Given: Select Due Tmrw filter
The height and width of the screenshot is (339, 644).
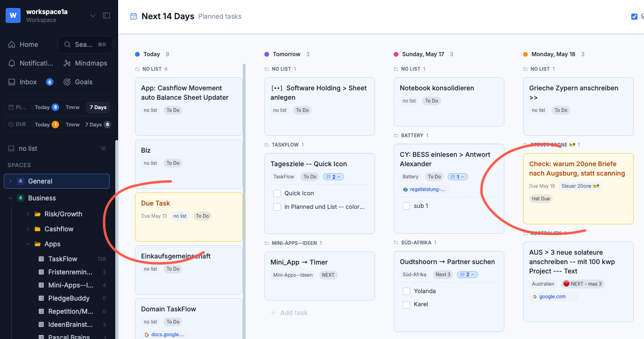Looking at the screenshot, I should (73, 125).
